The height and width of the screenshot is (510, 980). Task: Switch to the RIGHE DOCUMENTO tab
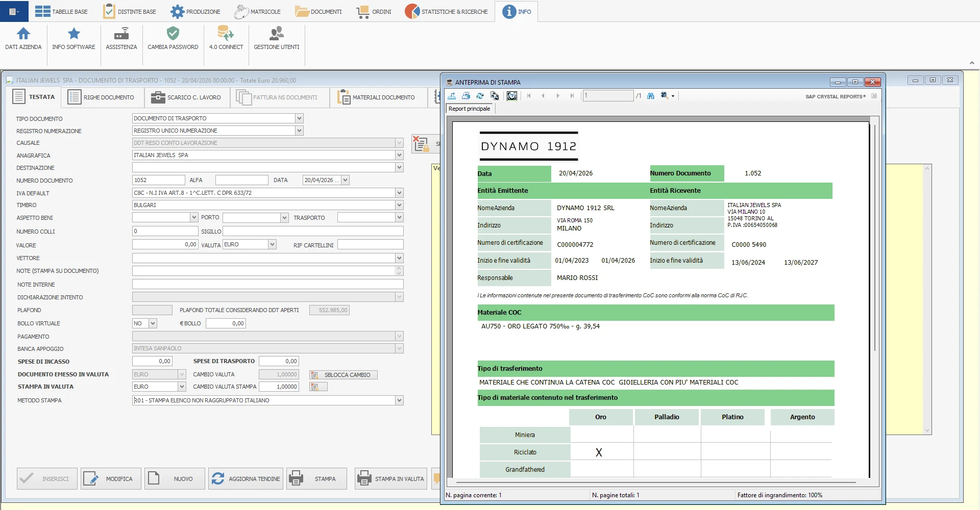pos(102,97)
